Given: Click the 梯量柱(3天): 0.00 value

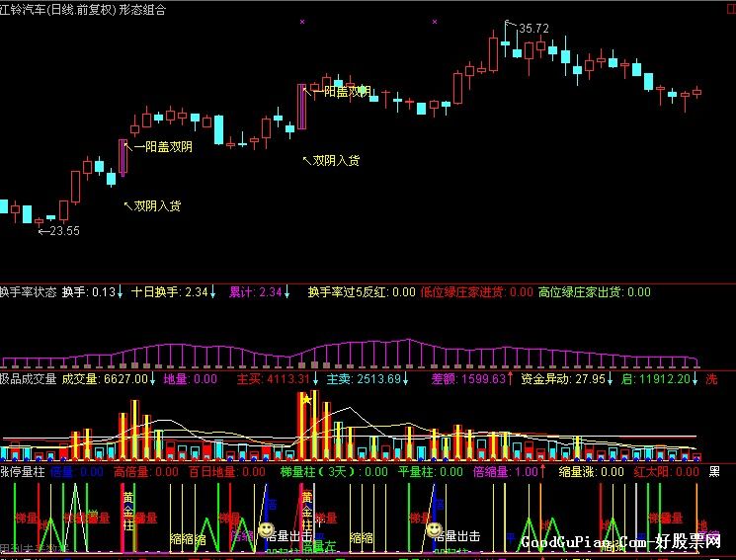Looking at the screenshot, I should (334, 472).
